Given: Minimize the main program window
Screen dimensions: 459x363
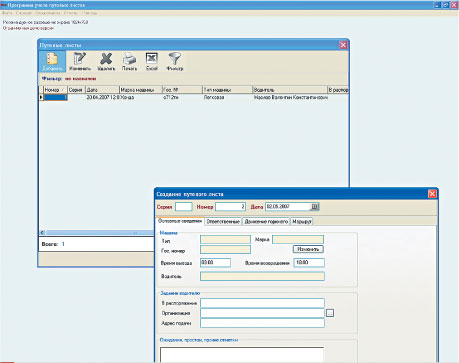Looking at the screenshot, I should pyautogui.click(x=437, y=5).
